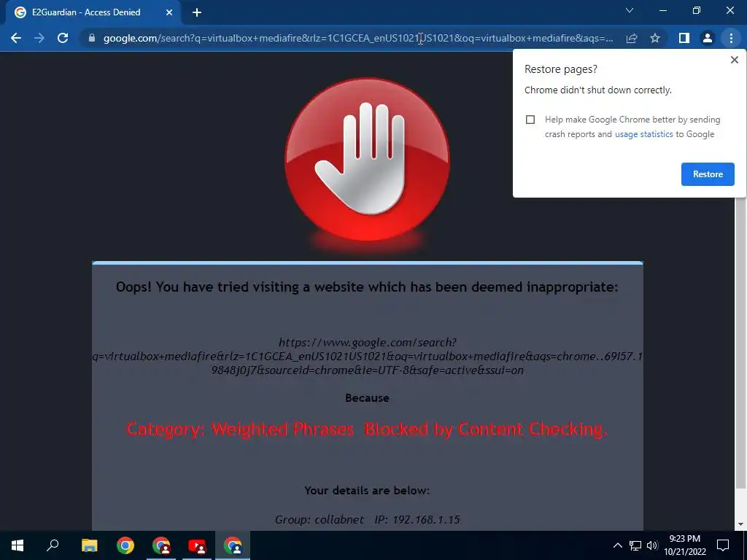747x560 pixels.
Task: Open Windows taskbar search
Action: [x=53, y=545]
